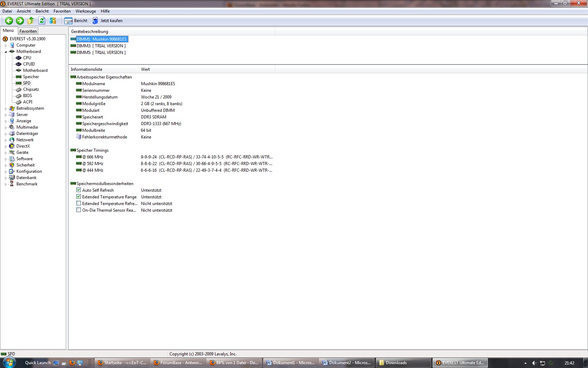Open the Downloads taskbar button

[x=403, y=363]
